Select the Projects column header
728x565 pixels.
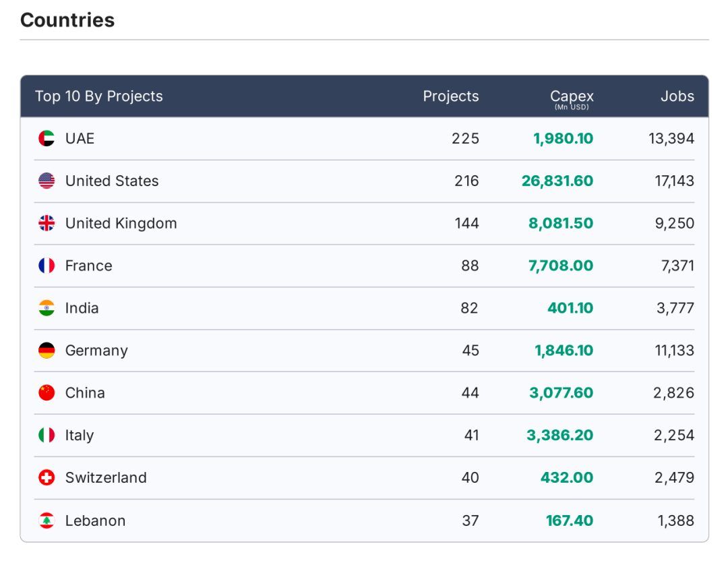click(450, 96)
